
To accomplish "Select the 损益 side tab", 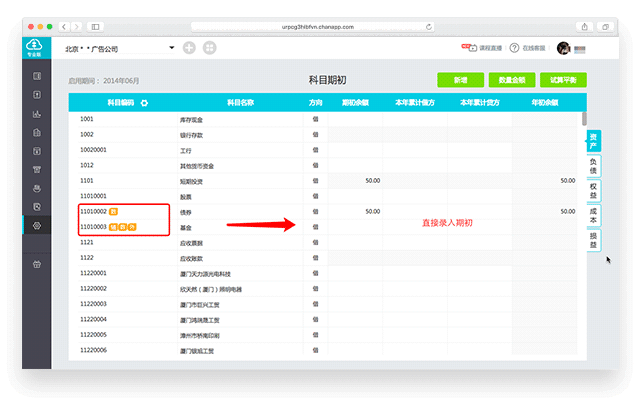I will (x=593, y=240).
